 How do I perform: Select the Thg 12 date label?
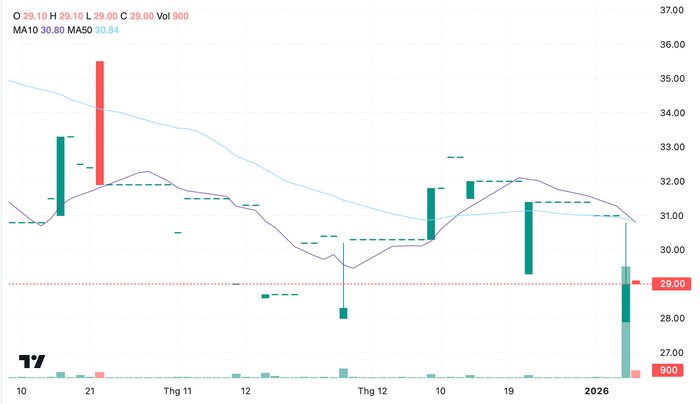point(372,391)
